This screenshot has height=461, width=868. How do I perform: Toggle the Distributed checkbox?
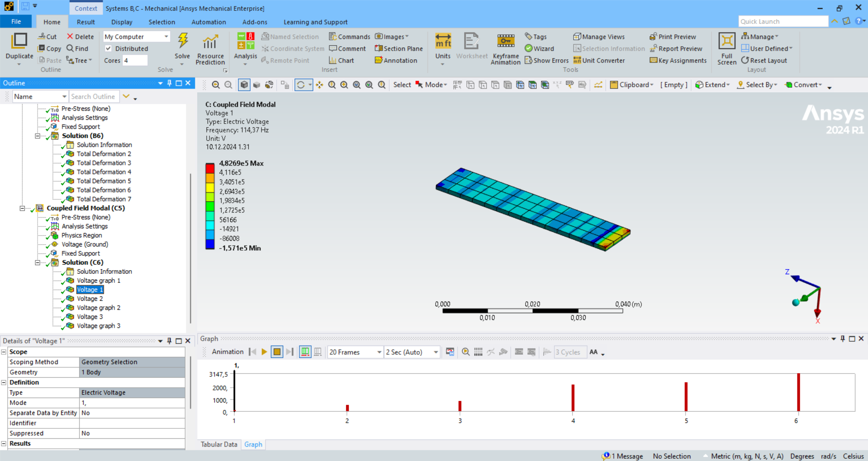109,48
